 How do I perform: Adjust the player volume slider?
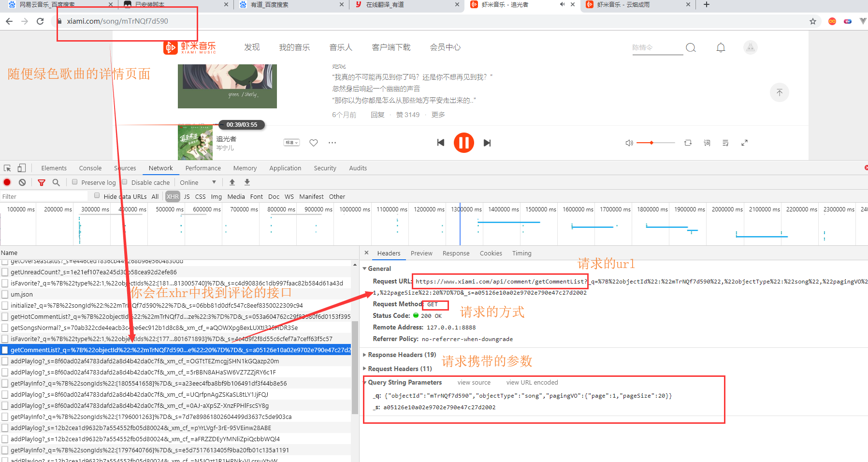(656, 143)
